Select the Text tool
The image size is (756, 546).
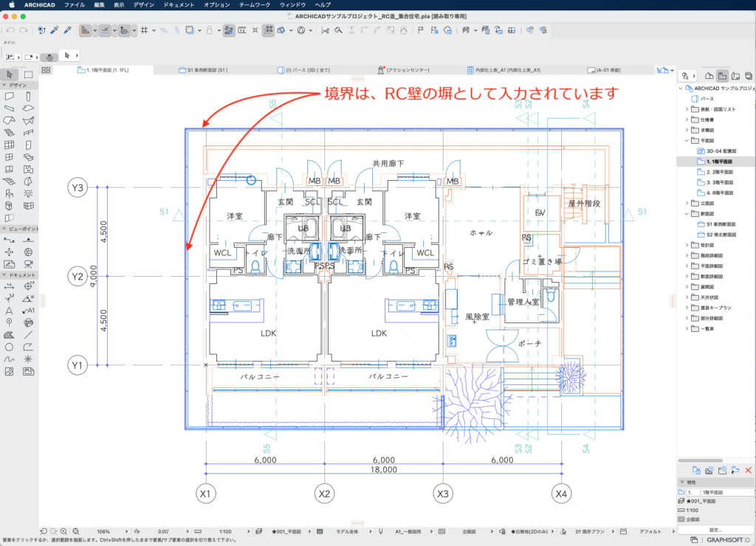point(9,311)
